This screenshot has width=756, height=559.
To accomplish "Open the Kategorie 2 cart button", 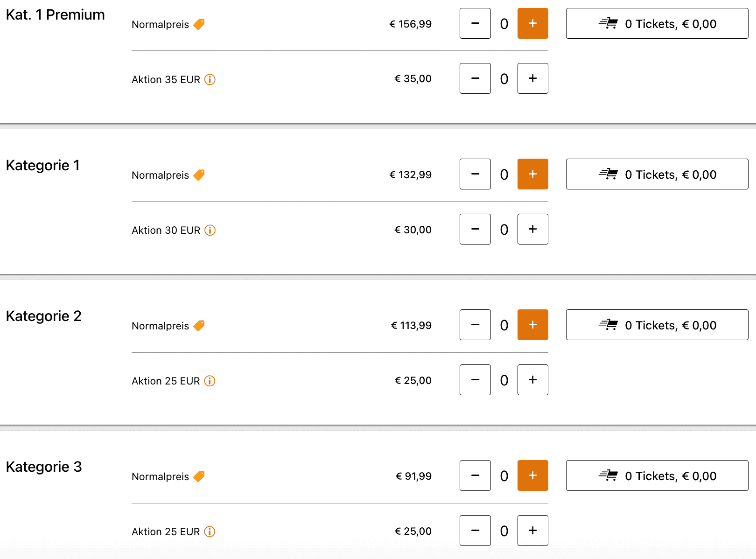I will click(657, 325).
